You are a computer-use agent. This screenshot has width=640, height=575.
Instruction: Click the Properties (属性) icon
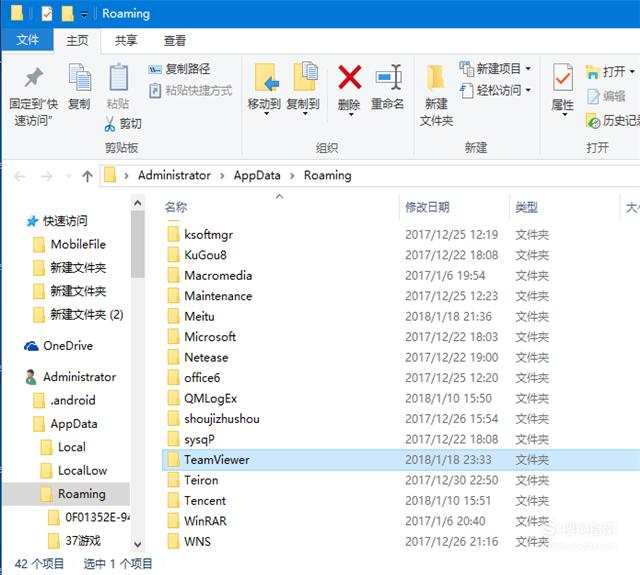[562, 78]
